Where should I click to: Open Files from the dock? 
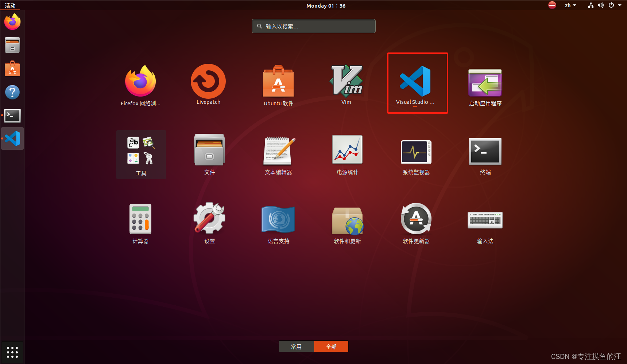[12, 45]
